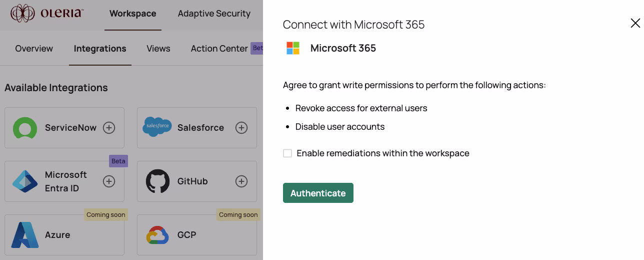Image resolution: width=644 pixels, height=260 pixels.
Task: Open the Action Center tab
Action: (219, 49)
